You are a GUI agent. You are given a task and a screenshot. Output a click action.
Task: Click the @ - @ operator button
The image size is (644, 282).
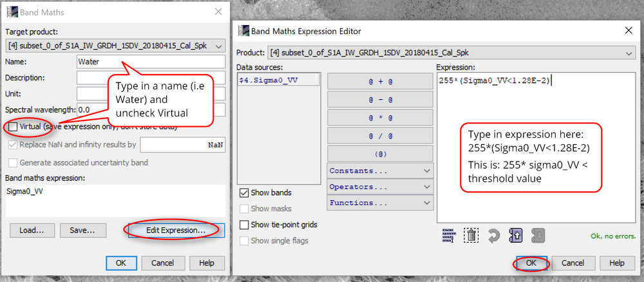tap(380, 99)
